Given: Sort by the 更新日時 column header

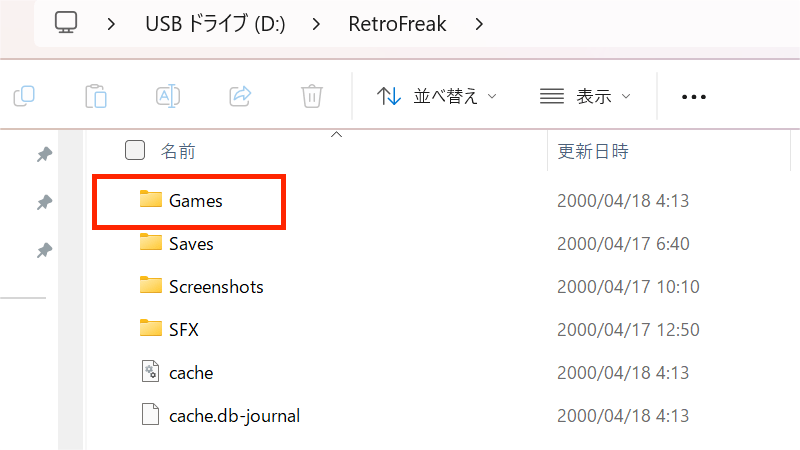Looking at the screenshot, I should (x=592, y=152).
